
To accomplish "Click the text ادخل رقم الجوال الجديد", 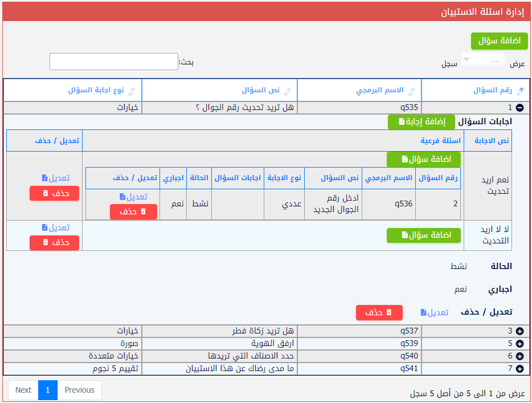I will tap(336, 204).
